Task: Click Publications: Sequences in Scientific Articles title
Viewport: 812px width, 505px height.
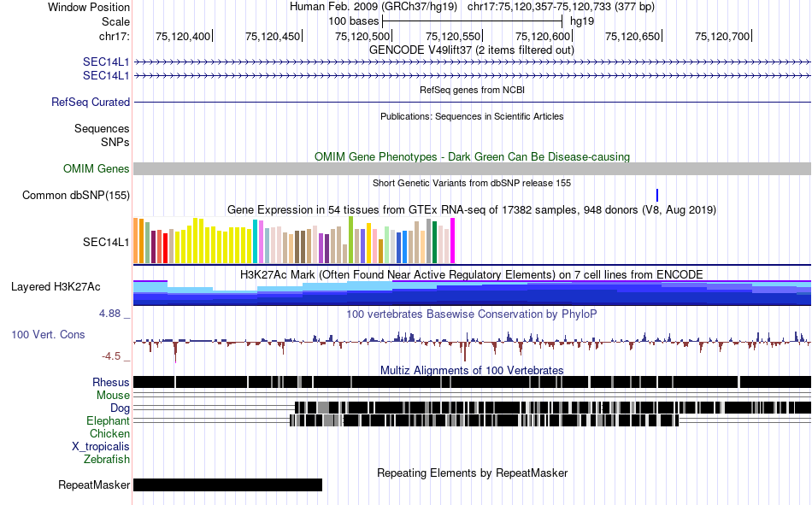Action: (472, 116)
